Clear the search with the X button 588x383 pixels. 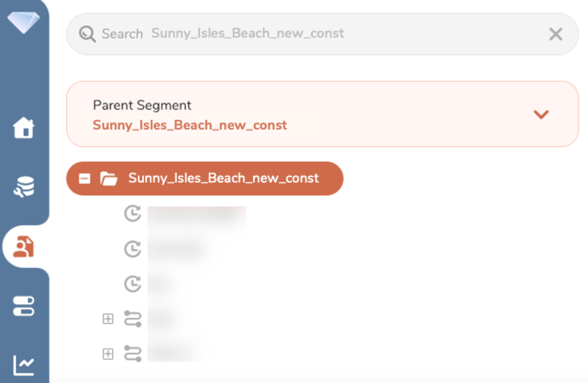tap(555, 34)
